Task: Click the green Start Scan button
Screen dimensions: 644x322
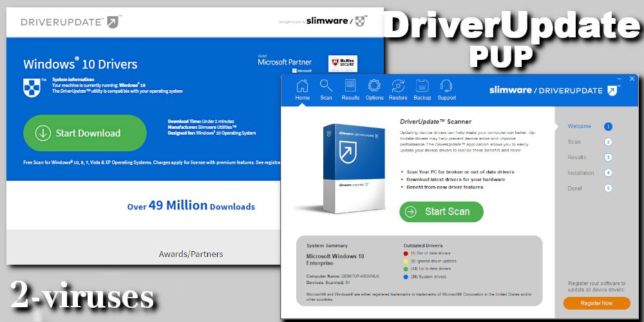Action: pos(441,211)
